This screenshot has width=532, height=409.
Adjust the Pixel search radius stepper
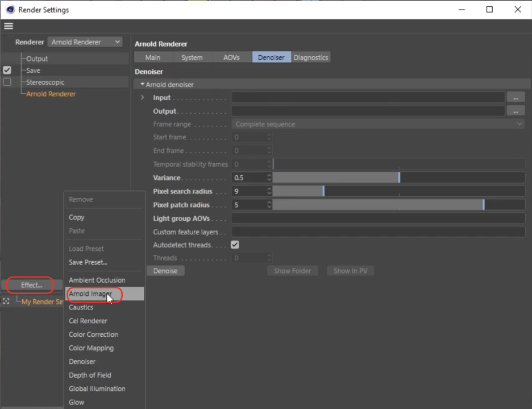tap(269, 191)
